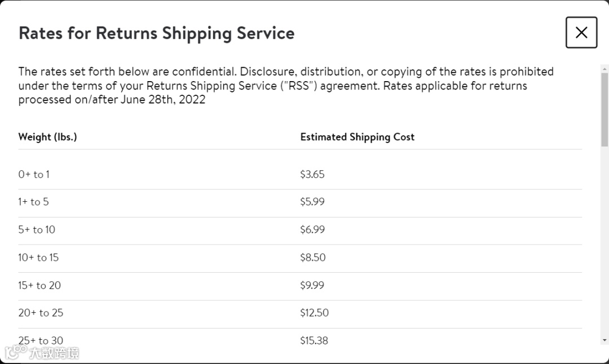The width and height of the screenshot is (609, 364).
Task: Click the confidentiality notice paragraph
Action: pos(285,86)
